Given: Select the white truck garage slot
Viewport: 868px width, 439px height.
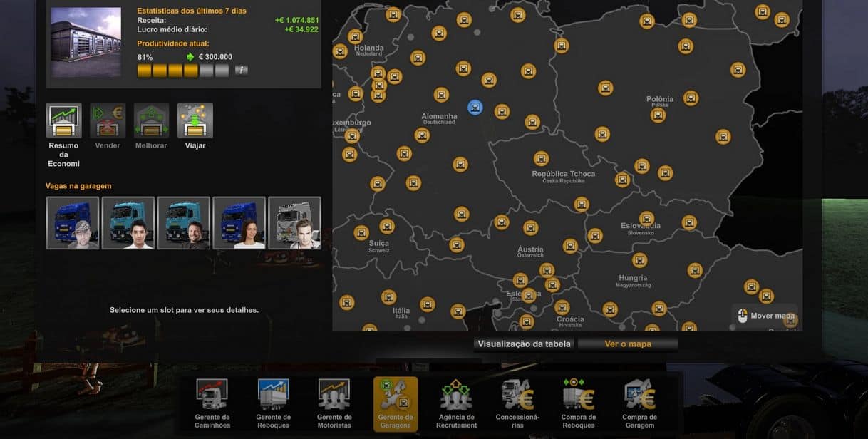Looking at the screenshot, I should 294,223.
